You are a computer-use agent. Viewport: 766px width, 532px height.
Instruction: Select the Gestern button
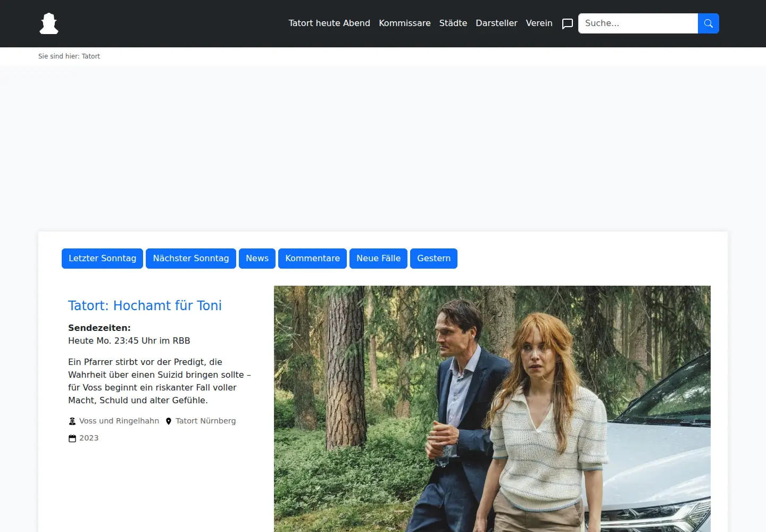pos(434,259)
